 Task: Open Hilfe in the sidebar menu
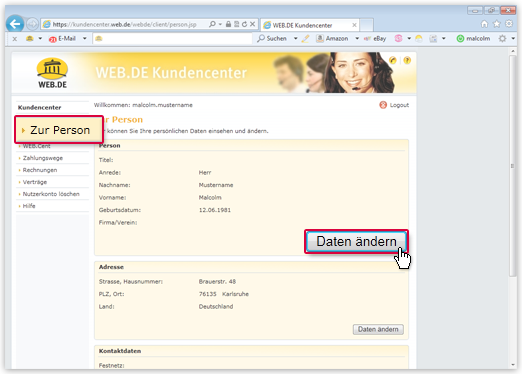[29, 206]
